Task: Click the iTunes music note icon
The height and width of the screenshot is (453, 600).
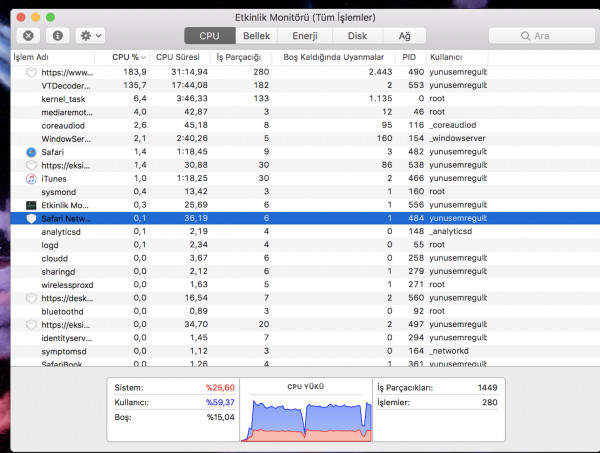Action: click(x=31, y=178)
